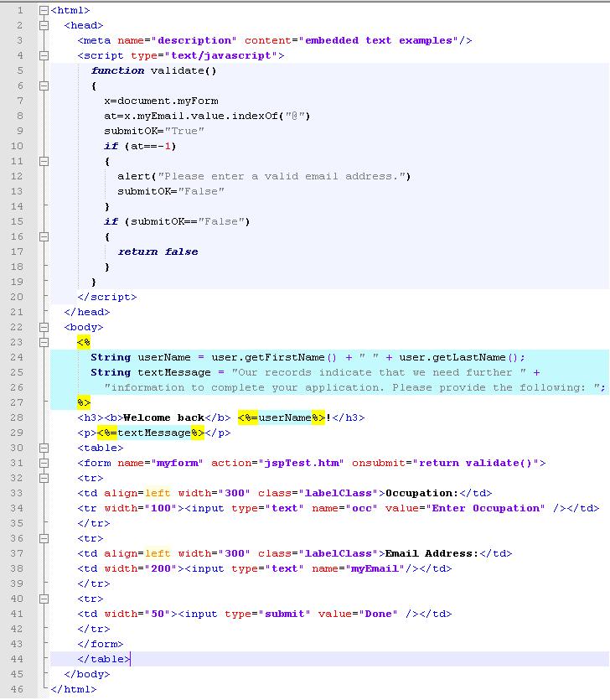Click line number 3 in the gutter
610x700 pixels.
20,40
